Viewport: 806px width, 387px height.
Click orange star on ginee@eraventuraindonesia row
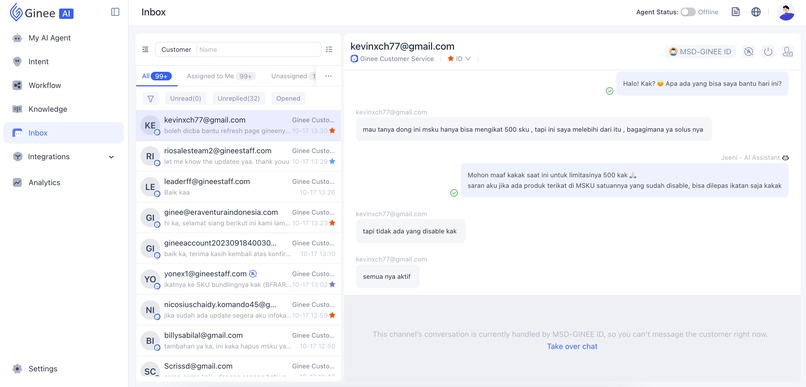(332, 223)
